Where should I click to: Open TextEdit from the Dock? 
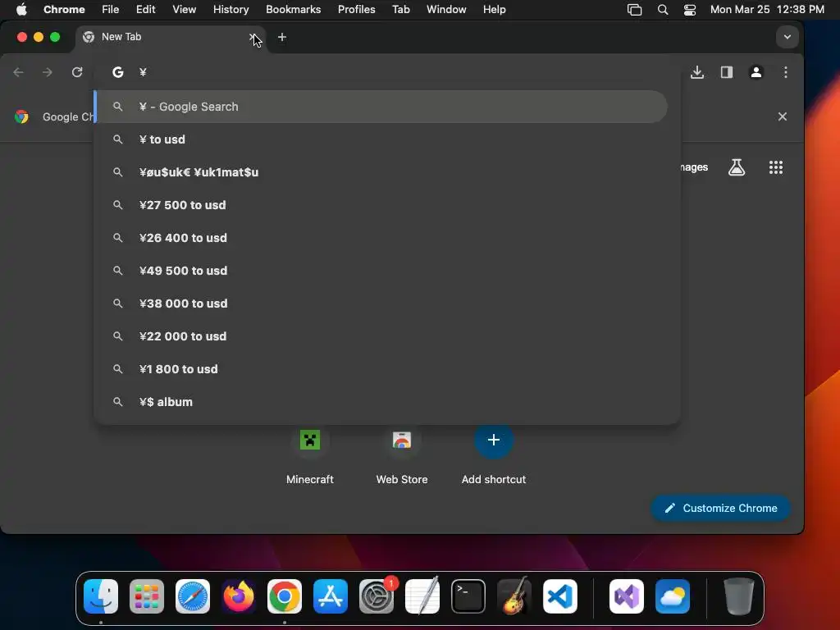[x=422, y=596]
